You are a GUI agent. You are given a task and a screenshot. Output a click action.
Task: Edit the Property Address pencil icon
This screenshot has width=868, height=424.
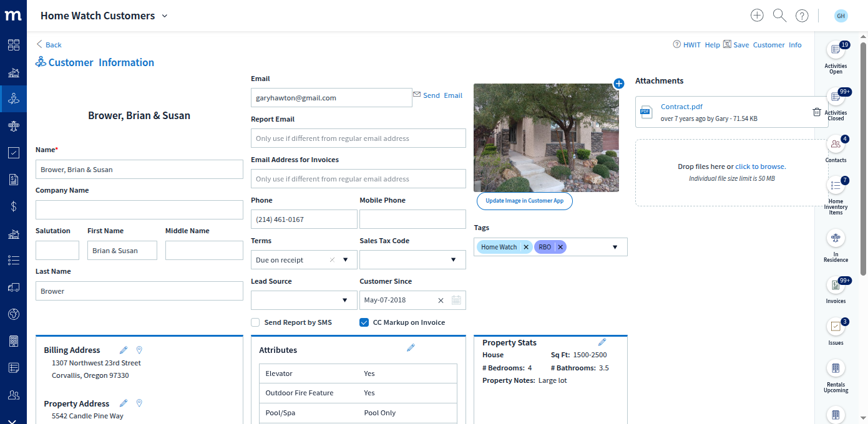pyautogui.click(x=124, y=403)
